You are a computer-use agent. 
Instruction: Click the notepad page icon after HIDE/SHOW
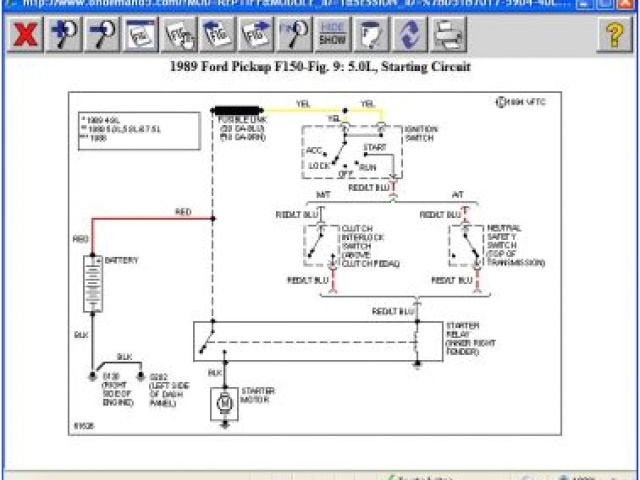(371, 36)
